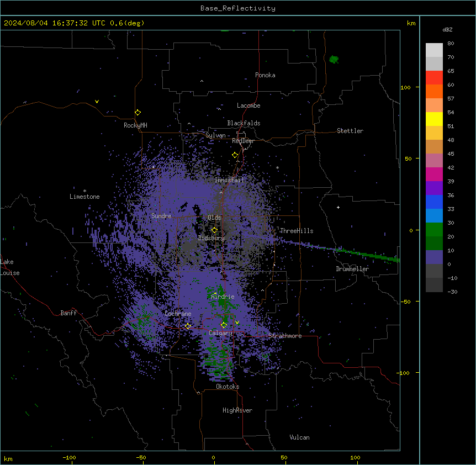This screenshot has height=465, width=476.
Task: Click the Calgary city label
Action: click(x=221, y=333)
